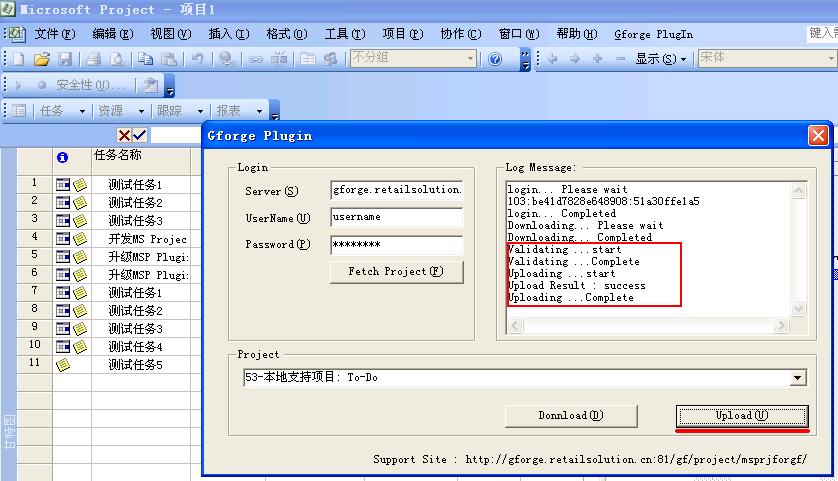Viewport: 838px width, 481px height.
Task: Click the Show Subtasks plus icon
Action: tap(598, 58)
